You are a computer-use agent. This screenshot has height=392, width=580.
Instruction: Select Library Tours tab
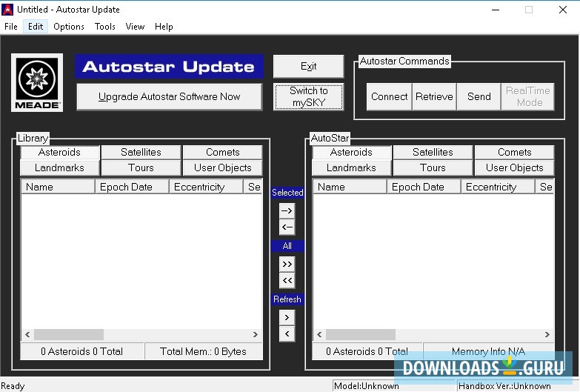click(x=141, y=167)
